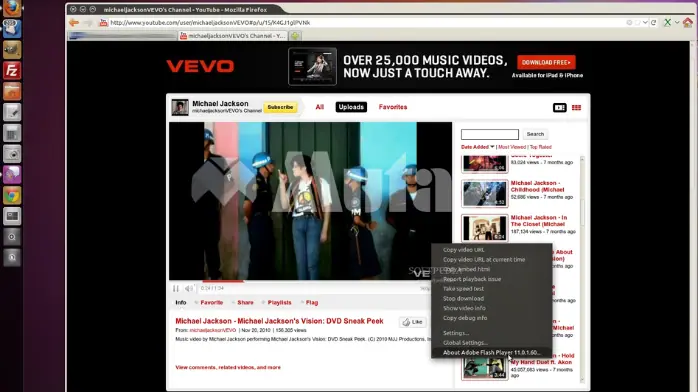Viewport: 698px width, 392px height.
Task: Sort by Top Rated
Action: click(540, 147)
